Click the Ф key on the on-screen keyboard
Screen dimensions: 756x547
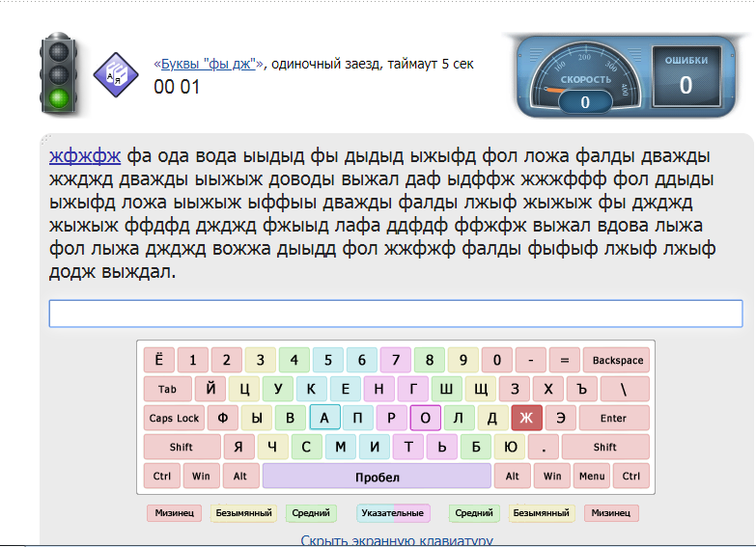point(223,418)
